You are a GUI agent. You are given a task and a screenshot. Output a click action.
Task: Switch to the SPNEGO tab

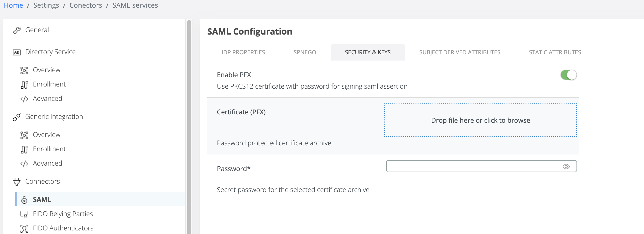click(x=305, y=52)
